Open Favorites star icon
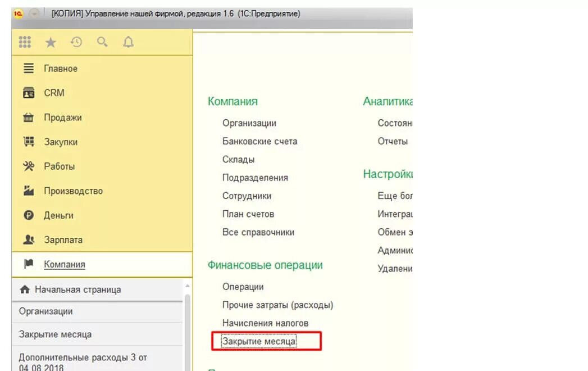This screenshot has height=371, width=588. point(51,42)
